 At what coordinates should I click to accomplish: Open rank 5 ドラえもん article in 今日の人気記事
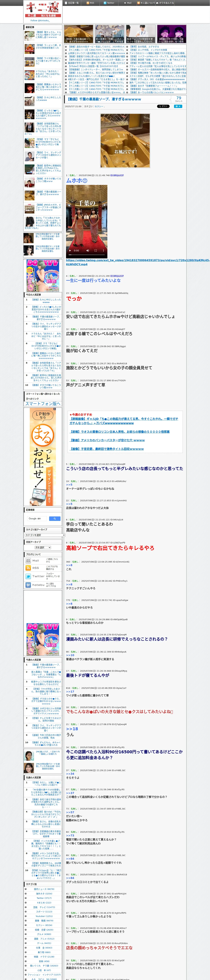46,336
